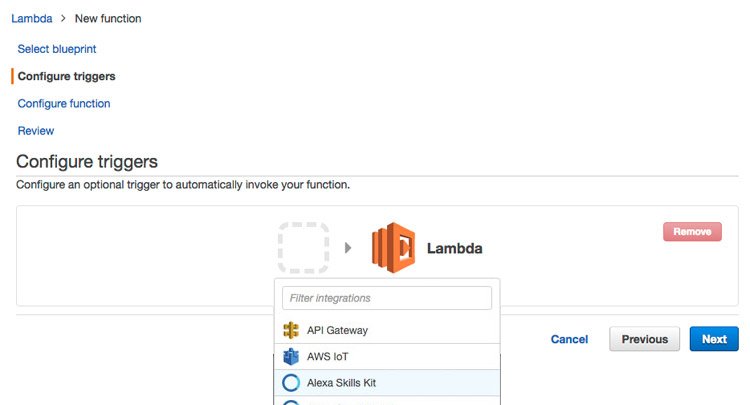Open the Lambda breadcrumb link
This screenshot has width=750, height=405.
(x=31, y=18)
